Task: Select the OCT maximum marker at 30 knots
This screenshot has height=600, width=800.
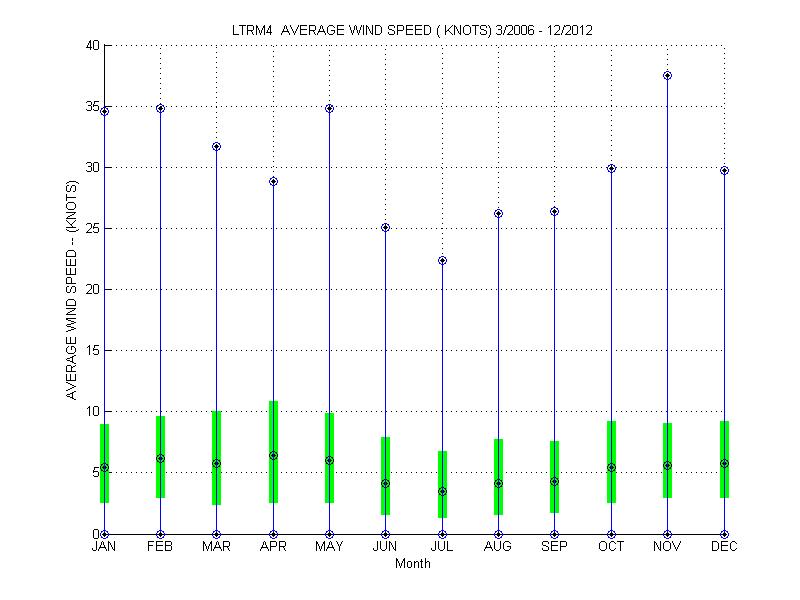Action: (x=611, y=168)
